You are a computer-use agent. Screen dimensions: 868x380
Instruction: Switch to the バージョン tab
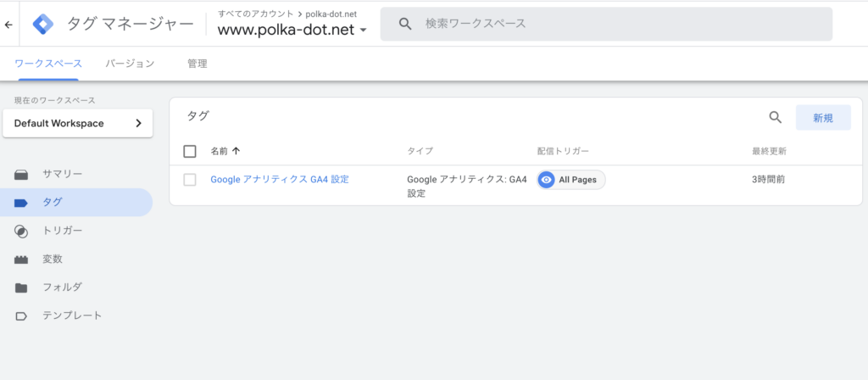(130, 64)
